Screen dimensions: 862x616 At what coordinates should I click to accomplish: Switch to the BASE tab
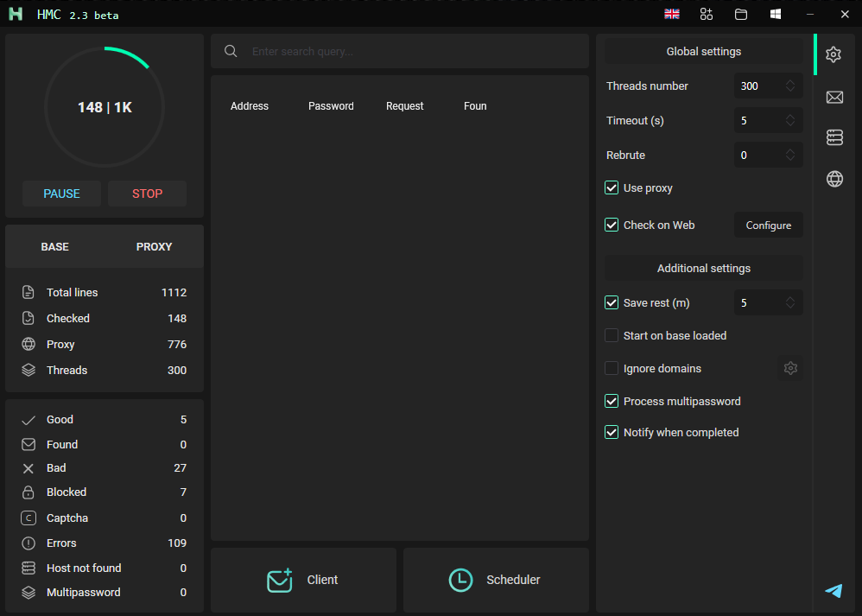pyautogui.click(x=55, y=246)
